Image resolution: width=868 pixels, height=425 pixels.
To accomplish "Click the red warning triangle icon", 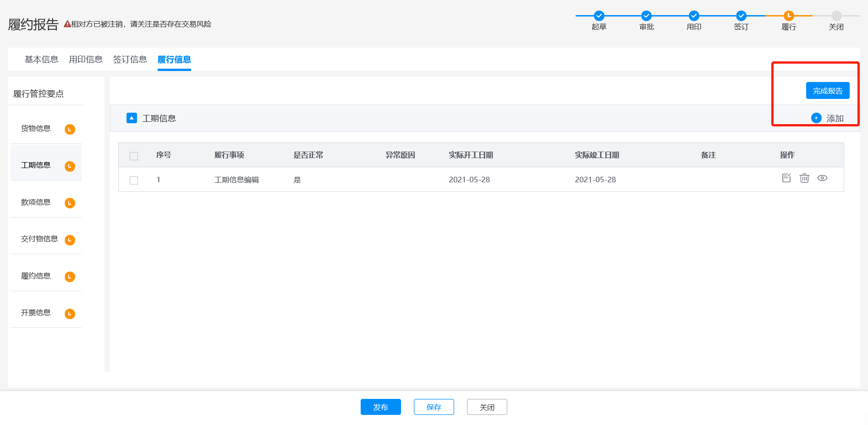I will pyautogui.click(x=67, y=24).
